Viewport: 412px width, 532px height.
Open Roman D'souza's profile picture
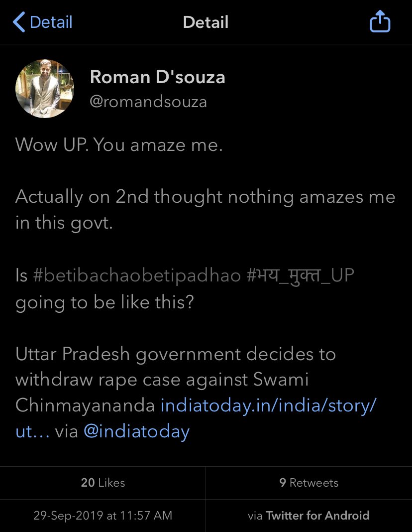(x=45, y=89)
